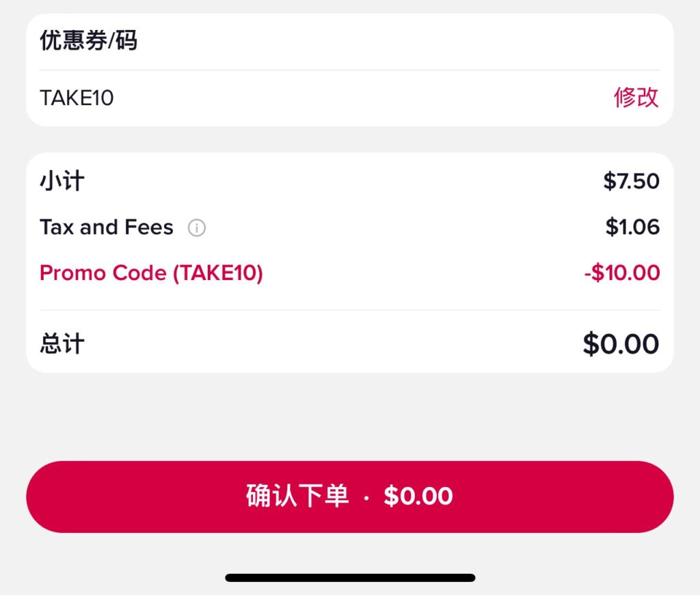Screen dimensions: 700x595
Task: Tap the home indicator bar at bottom
Action: click(x=350, y=578)
